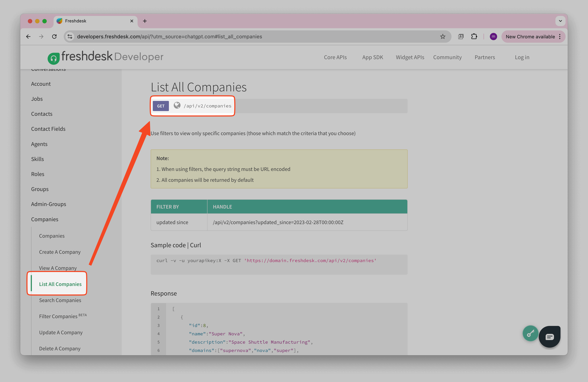Click the "name":"Super Nova" response line
Screen dimensions: 588x382
tap(217, 334)
